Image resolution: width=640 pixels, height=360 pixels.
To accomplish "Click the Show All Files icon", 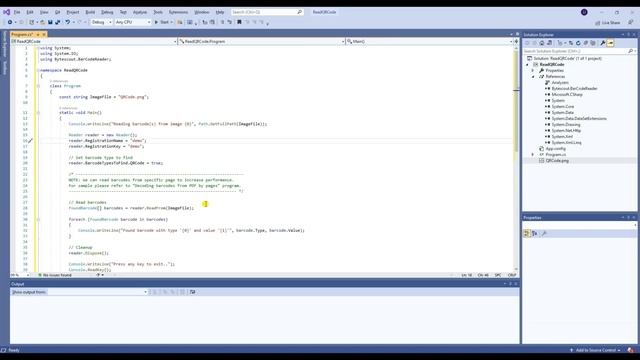I will [x=593, y=43].
